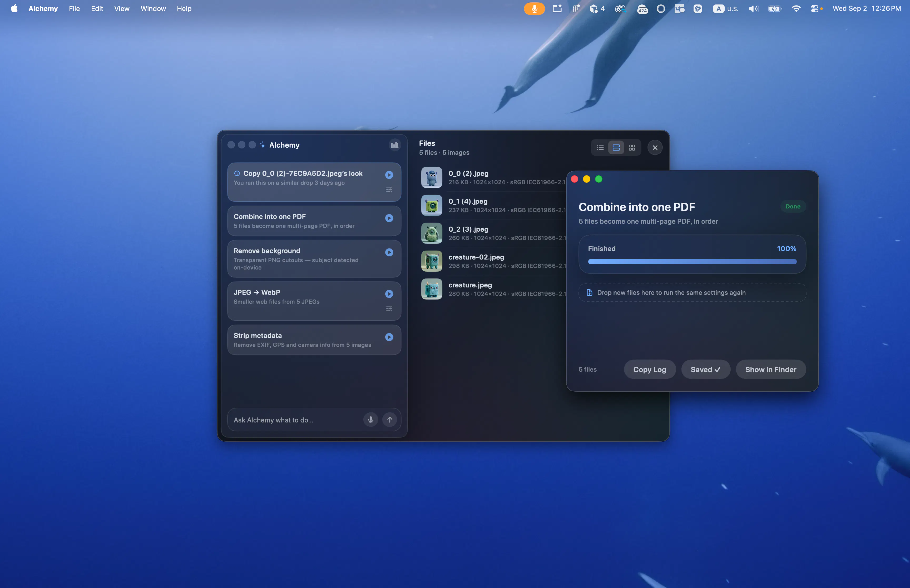Image resolution: width=910 pixels, height=588 pixels.
Task: Select the creature.jpeg thumbnail
Action: pos(432,289)
